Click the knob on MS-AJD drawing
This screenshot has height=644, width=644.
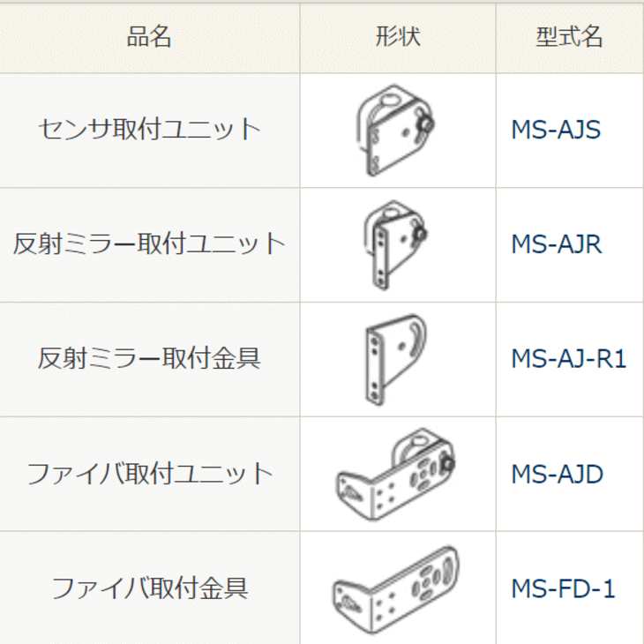click(x=448, y=464)
